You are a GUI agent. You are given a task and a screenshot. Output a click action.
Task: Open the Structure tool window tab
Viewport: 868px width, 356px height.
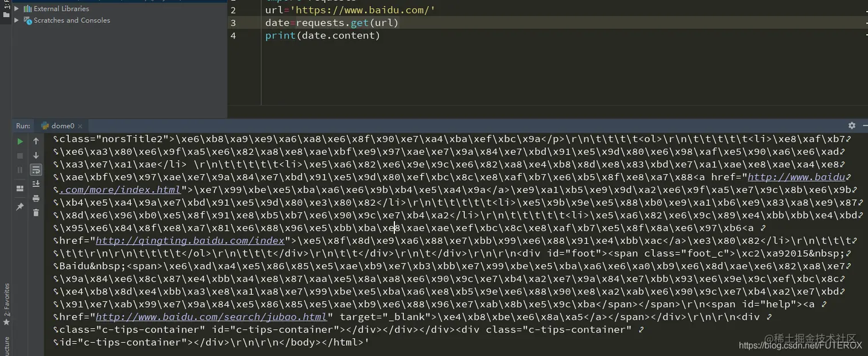click(x=6, y=346)
